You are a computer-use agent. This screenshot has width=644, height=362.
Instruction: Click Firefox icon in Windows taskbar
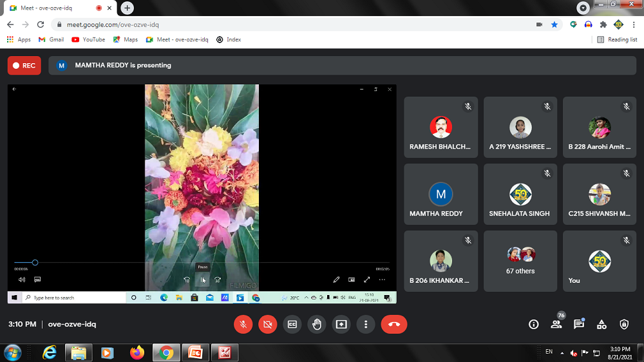[x=137, y=352]
